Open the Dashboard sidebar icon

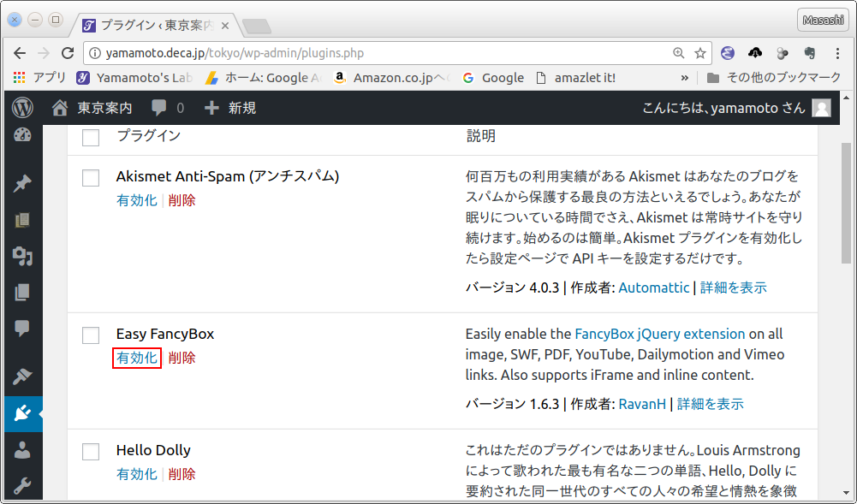[x=22, y=134]
